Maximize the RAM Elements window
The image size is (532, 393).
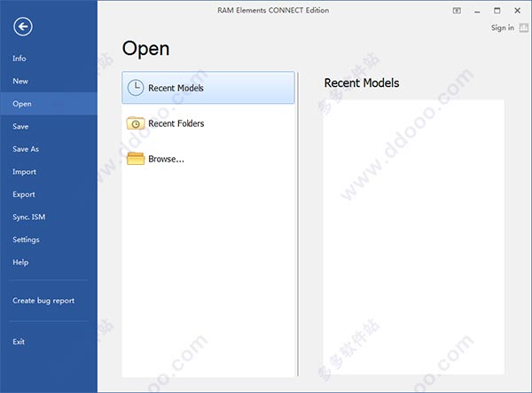[497, 11]
